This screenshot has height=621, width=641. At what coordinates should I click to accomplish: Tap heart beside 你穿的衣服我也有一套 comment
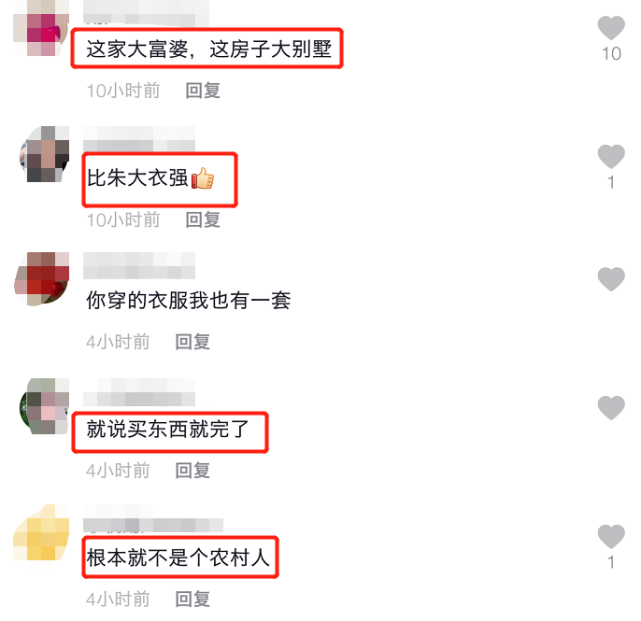point(611,279)
